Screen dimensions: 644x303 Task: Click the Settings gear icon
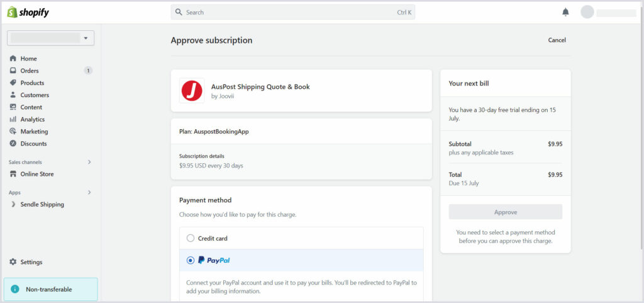tap(13, 262)
